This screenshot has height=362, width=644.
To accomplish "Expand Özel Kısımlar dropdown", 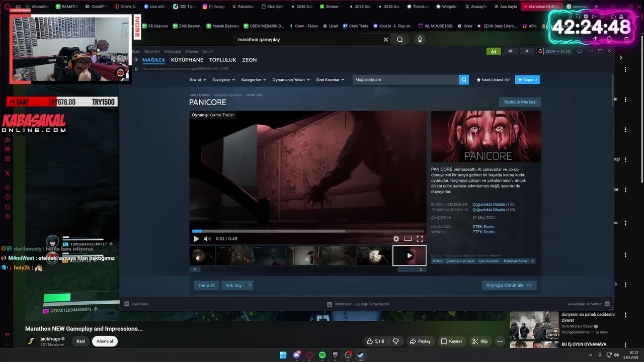I will point(330,80).
